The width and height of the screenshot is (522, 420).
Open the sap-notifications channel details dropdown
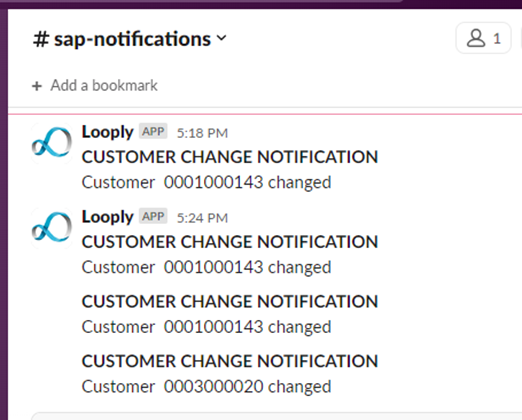pyautogui.click(x=130, y=39)
